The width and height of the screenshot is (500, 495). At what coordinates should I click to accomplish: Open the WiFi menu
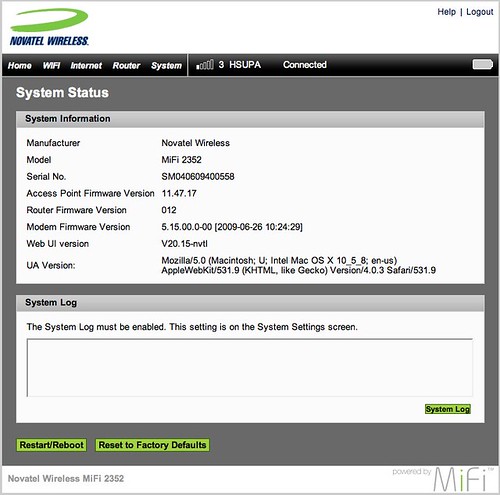(51, 65)
